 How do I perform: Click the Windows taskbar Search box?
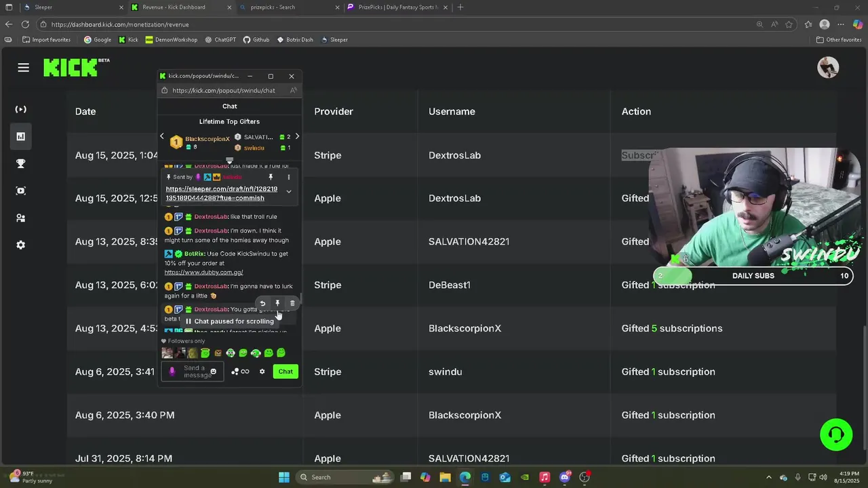coord(344,477)
